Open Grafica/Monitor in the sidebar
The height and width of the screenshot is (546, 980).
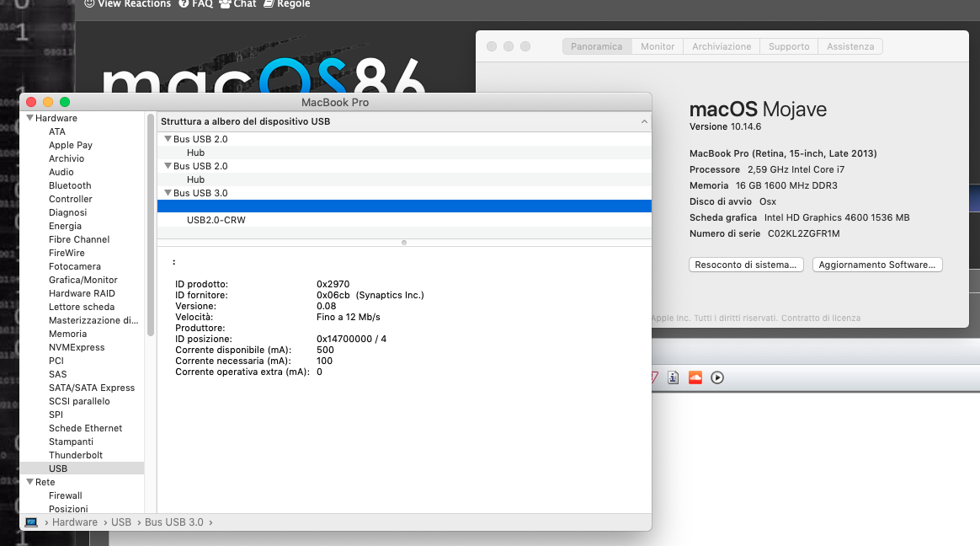[83, 280]
